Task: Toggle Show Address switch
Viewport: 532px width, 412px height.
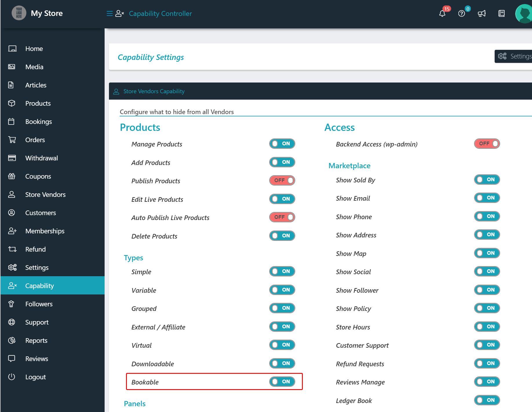Action: click(x=487, y=235)
